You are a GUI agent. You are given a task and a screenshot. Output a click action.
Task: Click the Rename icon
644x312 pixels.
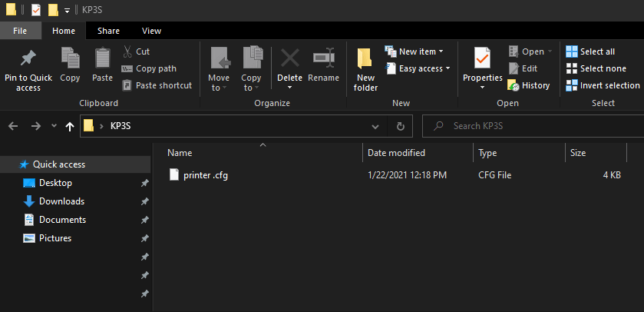pos(324,58)
